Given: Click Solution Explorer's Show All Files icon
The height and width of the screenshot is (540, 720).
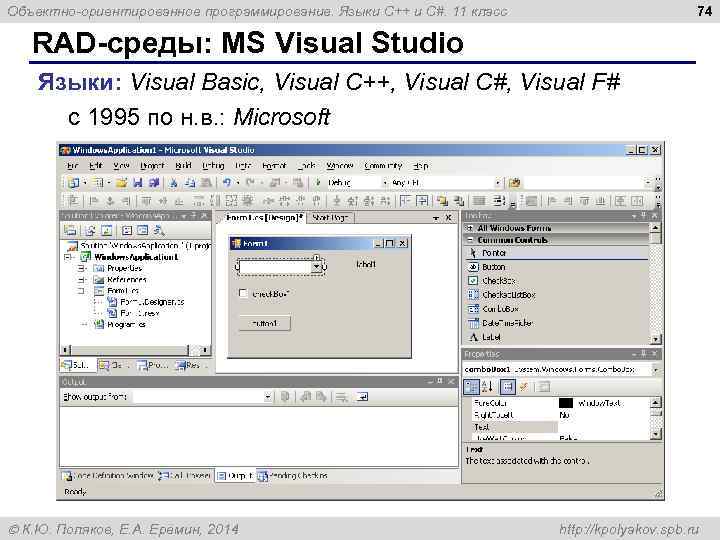Looking at the screenshot, I should [x=91, y=231].
